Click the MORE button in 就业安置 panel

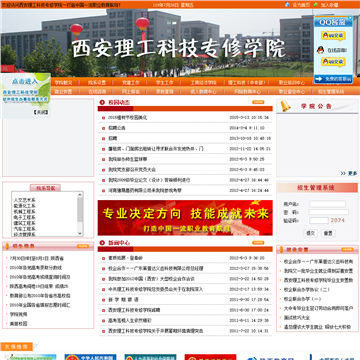tap(347, 249)
